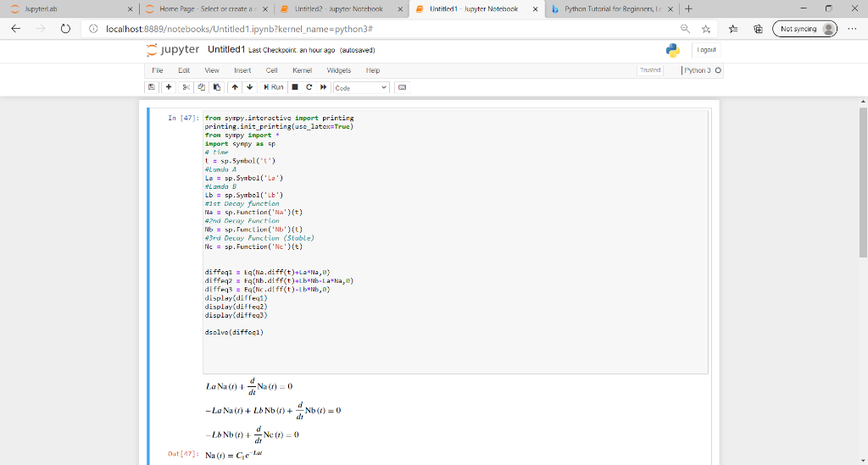This screenshot has width=868, height=465.
Task: Move the selected cell down
Action: [250, 87]
